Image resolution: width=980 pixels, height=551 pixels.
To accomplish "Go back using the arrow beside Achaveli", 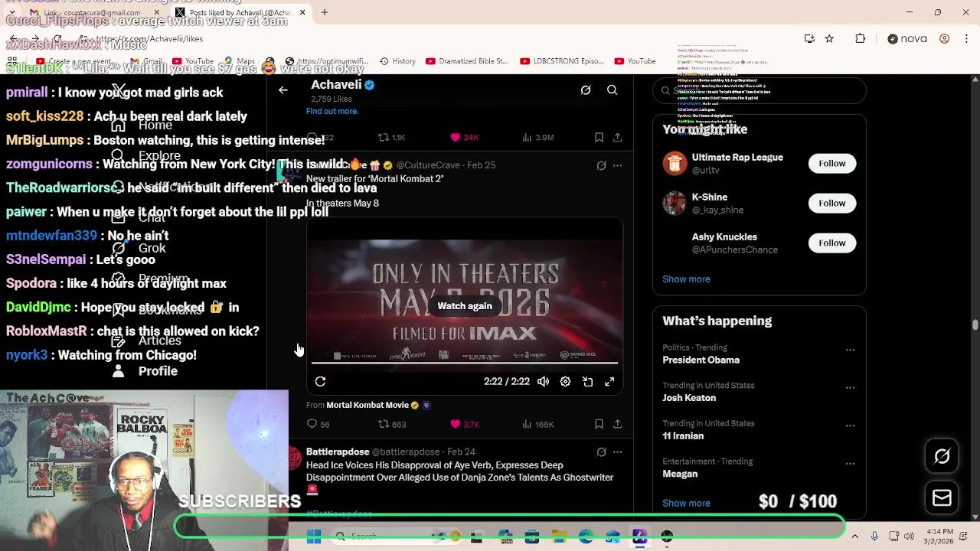I will click(283, 90).
